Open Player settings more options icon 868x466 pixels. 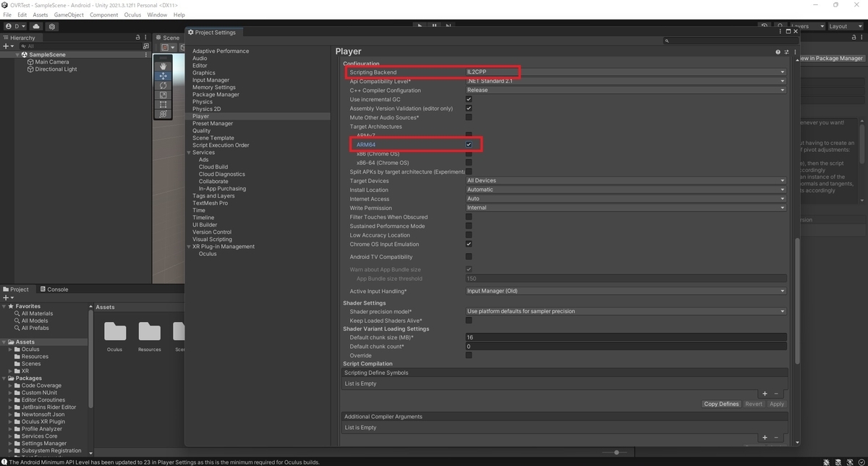point(794,52)
